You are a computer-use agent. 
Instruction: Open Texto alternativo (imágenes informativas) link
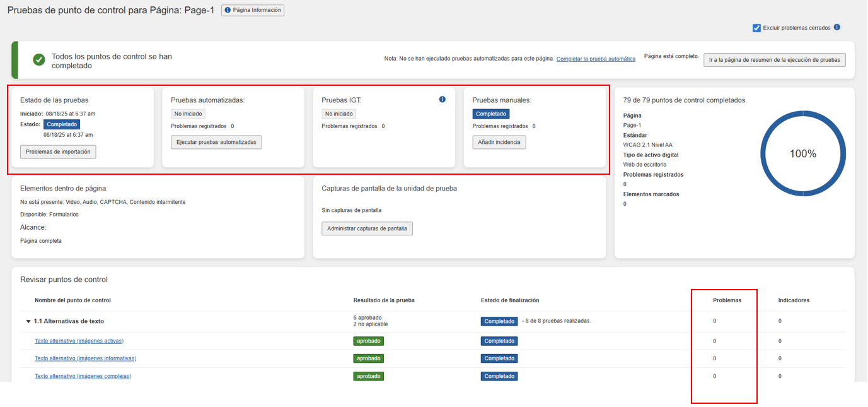(85, 358)
